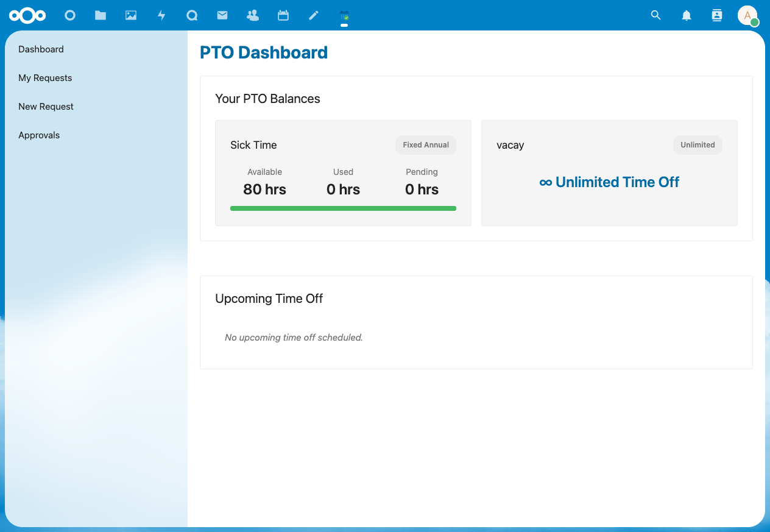The height and width of the screenshot is (532, 770).
Task: Open notifications via the bell icon
Action: tap(687, 15)
